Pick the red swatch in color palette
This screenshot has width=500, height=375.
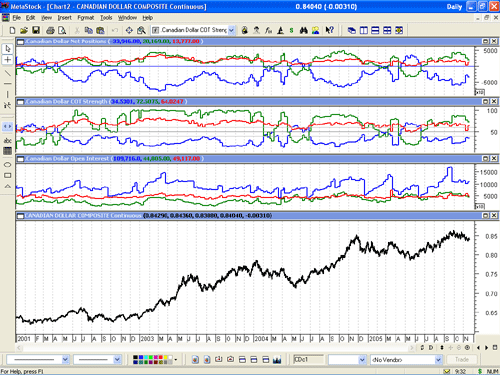point(161,357)
